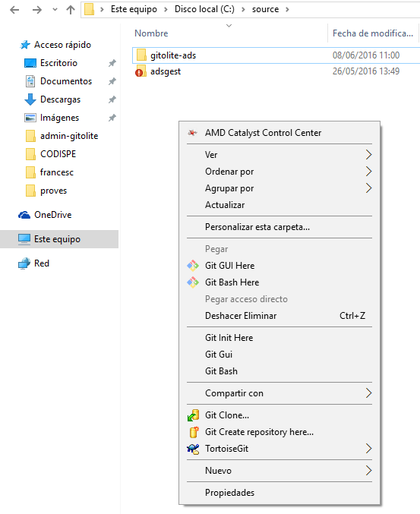420x514 pixels.
Task: Choose the plain Git Bash entry
Action: pos(279,371)
